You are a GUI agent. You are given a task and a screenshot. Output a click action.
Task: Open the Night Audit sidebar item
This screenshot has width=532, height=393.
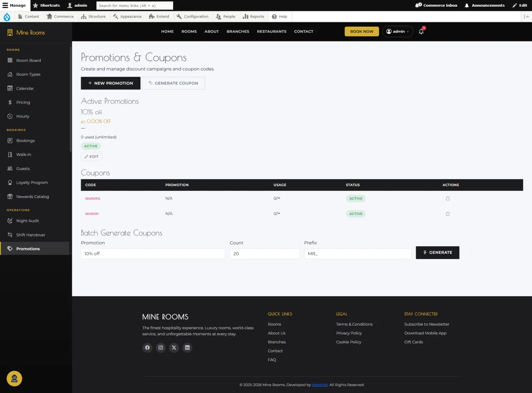[35, 221]
